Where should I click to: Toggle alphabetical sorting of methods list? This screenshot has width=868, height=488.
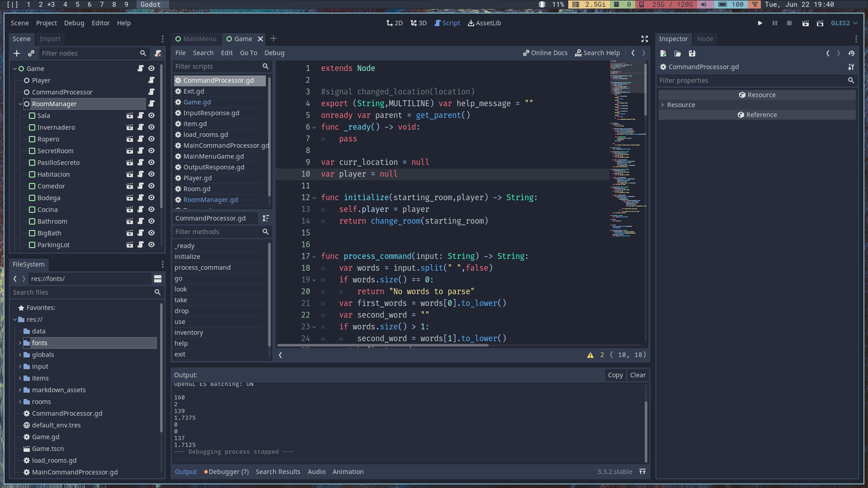[x=266, y=218]
